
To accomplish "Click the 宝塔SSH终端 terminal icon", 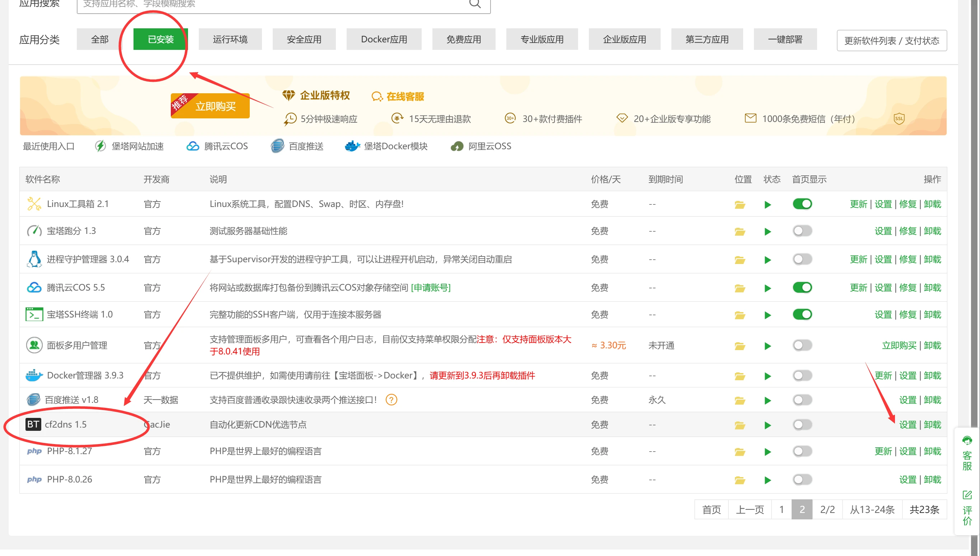I will tap(34, 314).
